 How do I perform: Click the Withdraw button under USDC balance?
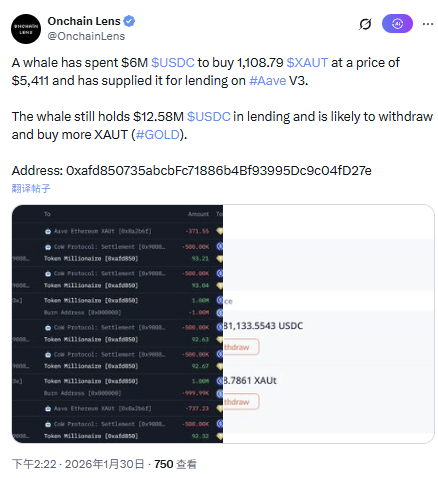241,347
